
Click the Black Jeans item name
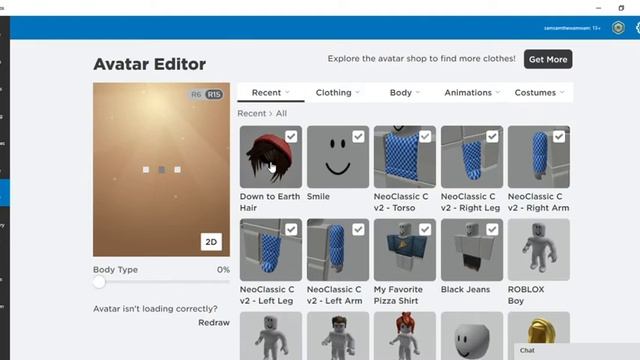(x=465, y=289)
